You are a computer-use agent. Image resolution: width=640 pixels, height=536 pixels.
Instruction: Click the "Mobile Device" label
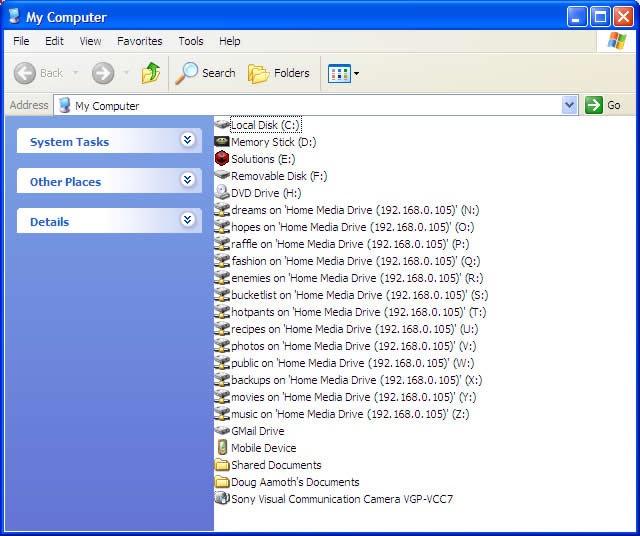pyautogui.click(x=264, y=448)
